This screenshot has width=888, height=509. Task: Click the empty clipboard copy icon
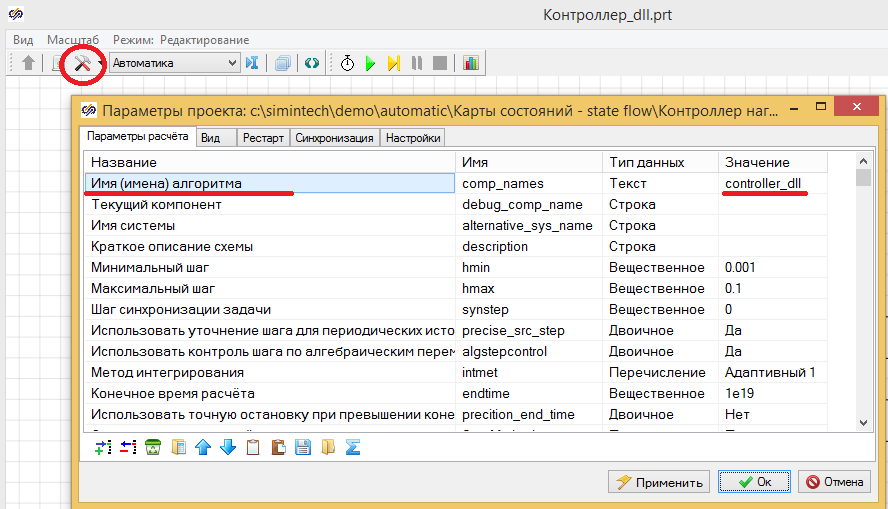253,447
